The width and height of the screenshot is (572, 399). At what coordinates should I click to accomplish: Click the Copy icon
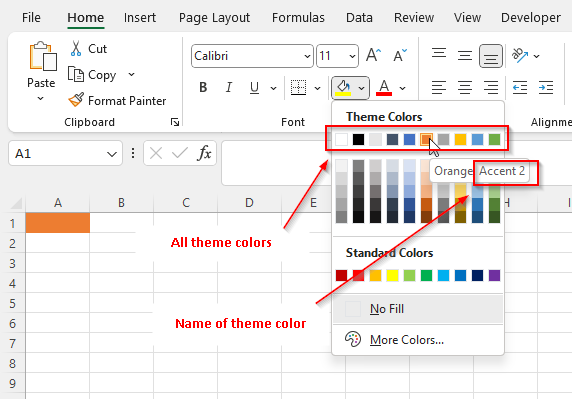tap(76, 74)
